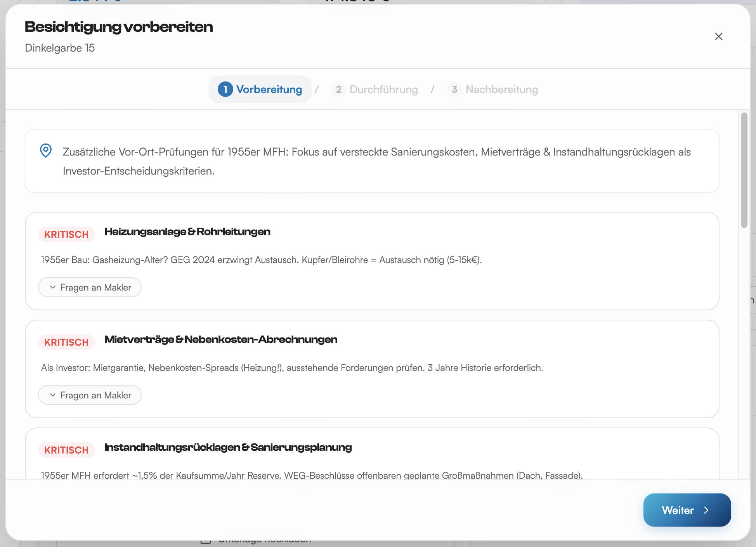Click the arrow icon inside the Weiter button
The width and height of the screenshot is (756, 547).
(x=707, y=510)
